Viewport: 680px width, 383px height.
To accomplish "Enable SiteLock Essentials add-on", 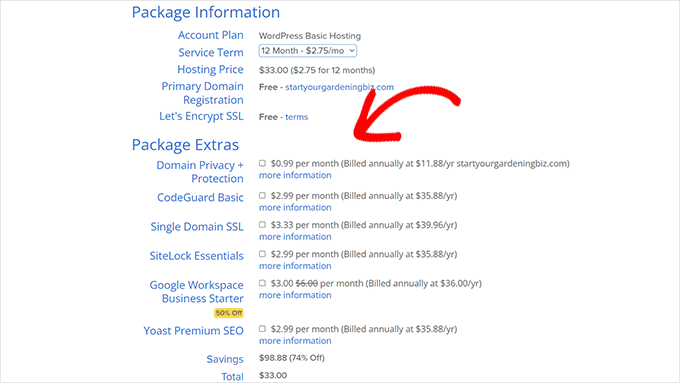I will (x=262, y=254).
